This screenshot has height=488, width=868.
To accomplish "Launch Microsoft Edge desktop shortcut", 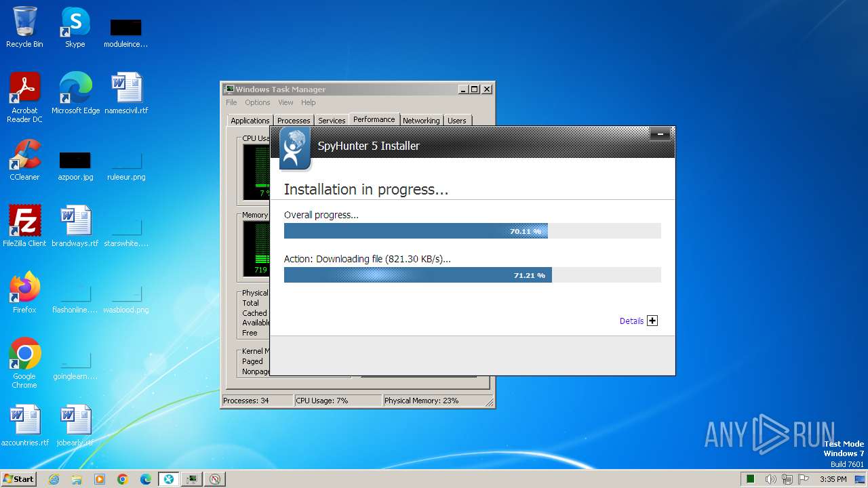I will [x=75, y=93].
